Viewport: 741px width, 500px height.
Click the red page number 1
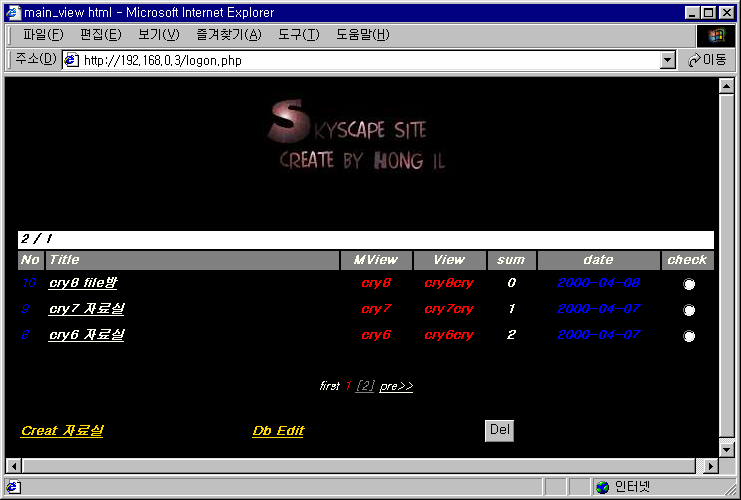point(348,386)
